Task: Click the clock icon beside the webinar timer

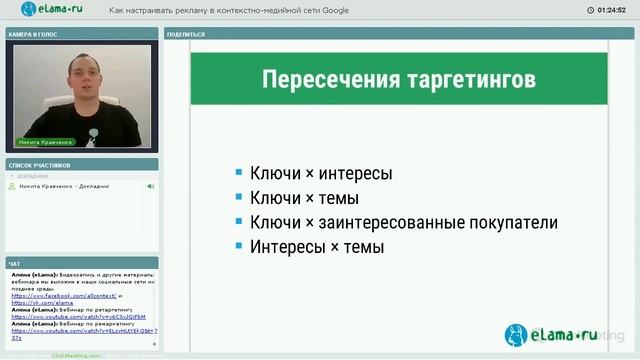Action: (x=590, y=10)
